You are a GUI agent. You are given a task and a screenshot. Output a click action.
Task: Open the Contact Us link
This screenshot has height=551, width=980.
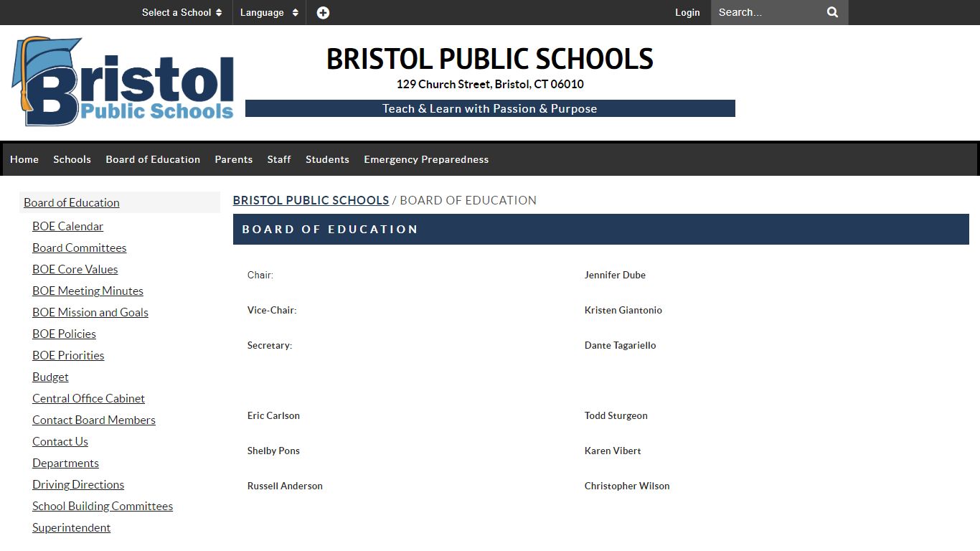(60, 441)
